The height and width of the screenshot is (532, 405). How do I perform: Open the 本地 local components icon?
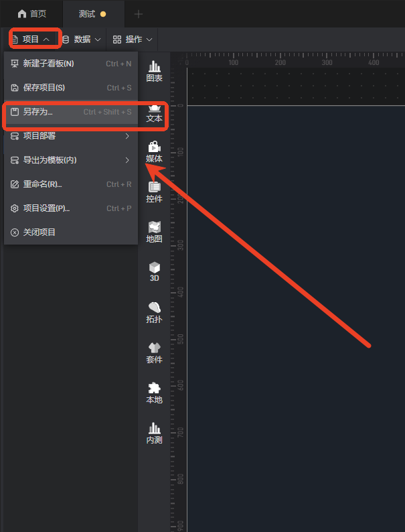tap(154, 393)
